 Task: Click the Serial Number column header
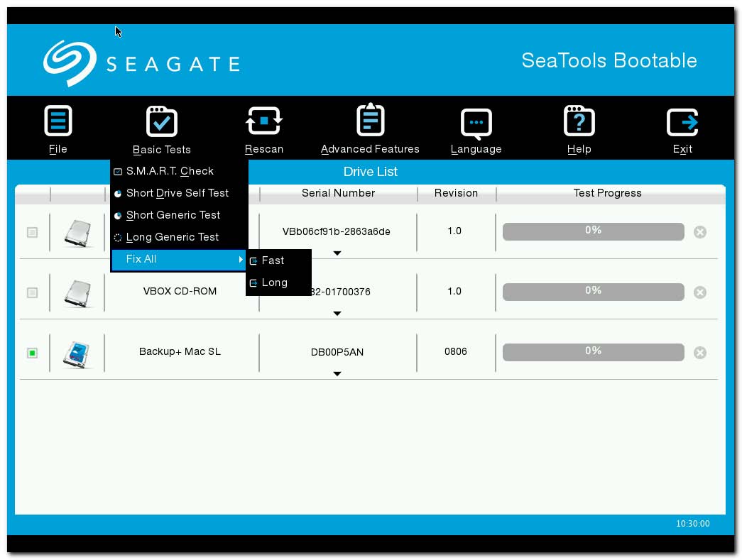point(339,193)
